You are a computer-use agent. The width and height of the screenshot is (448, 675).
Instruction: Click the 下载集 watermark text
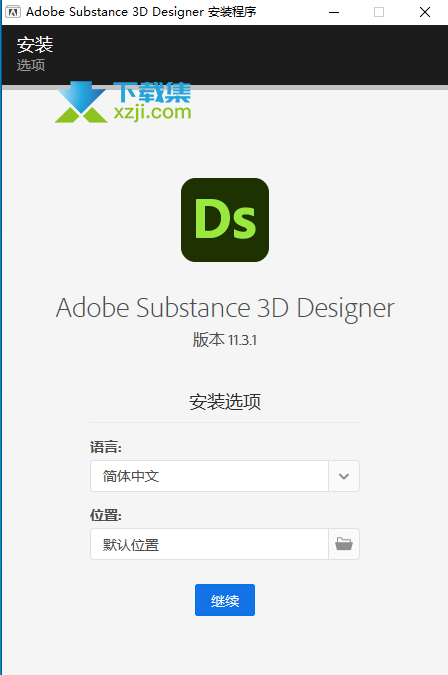tap(153, 92)
